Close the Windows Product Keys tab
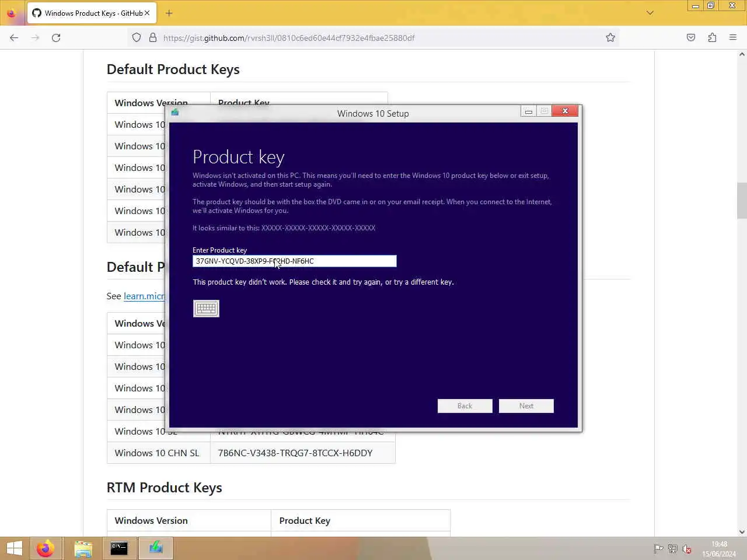This screenshot has height=560, width=747. pos(147,13)
